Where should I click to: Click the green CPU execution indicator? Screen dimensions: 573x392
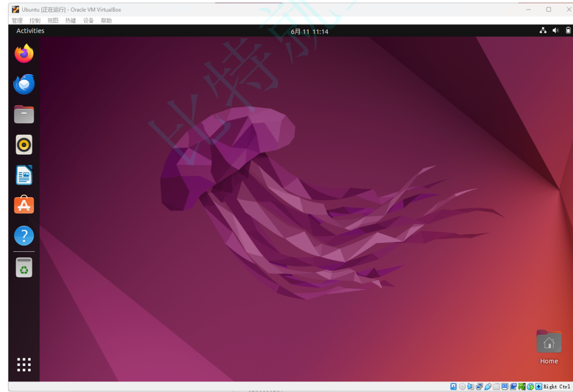(x=522, y=386)
